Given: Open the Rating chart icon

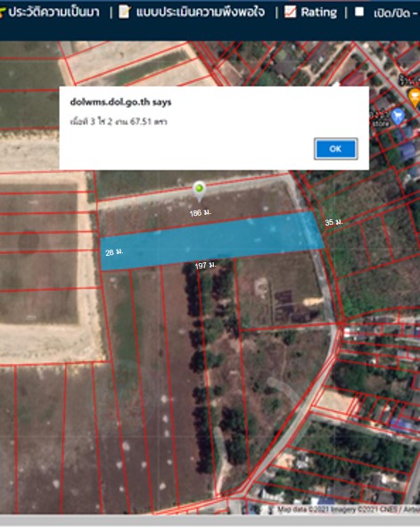Looking at the screenshot, I should (x=290, y=12).
